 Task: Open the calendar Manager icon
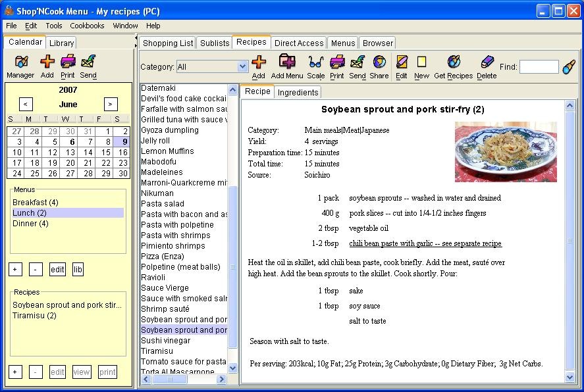click(x=21, y=62)
